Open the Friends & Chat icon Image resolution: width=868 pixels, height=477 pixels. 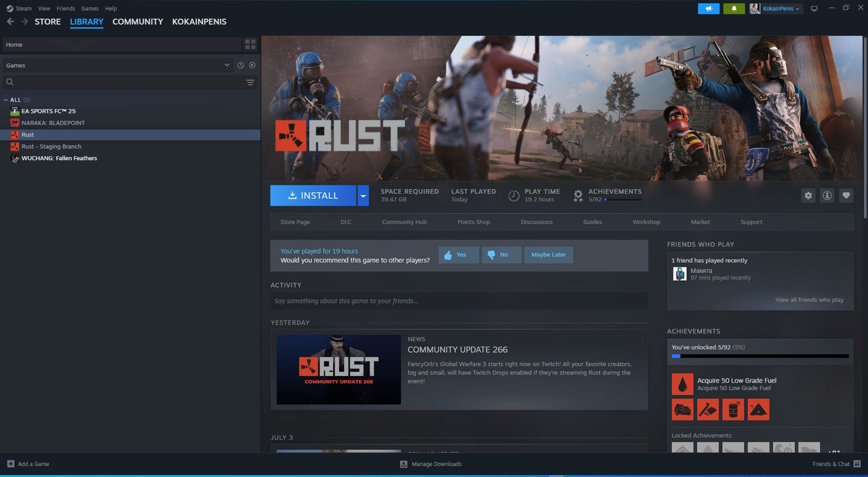click(x=857, y=464)
